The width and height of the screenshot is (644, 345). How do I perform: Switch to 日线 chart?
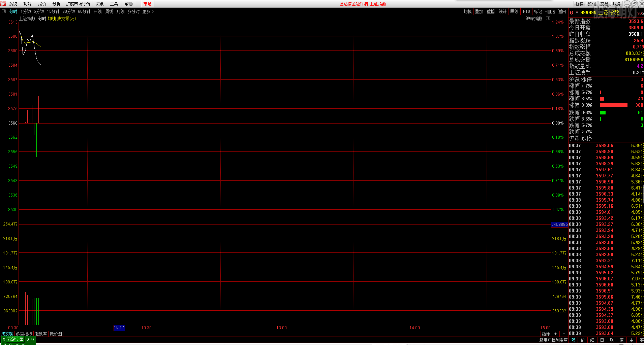[x=97, y=11]
